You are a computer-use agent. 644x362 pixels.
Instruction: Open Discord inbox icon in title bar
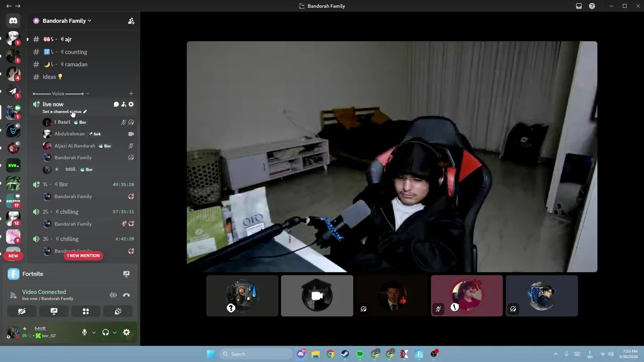click(x=579, y=6)
